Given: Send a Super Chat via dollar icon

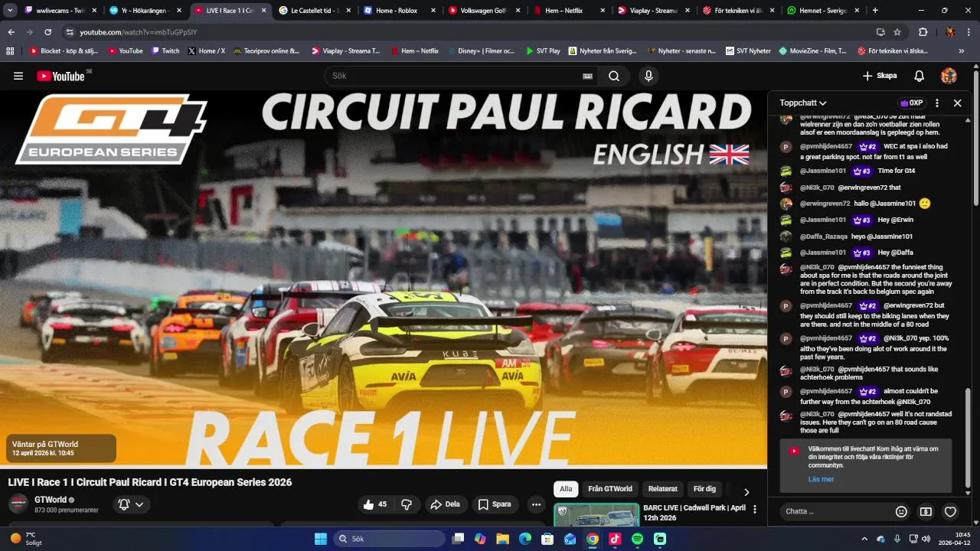Looking at the screenshot, I should coord(926,511).
